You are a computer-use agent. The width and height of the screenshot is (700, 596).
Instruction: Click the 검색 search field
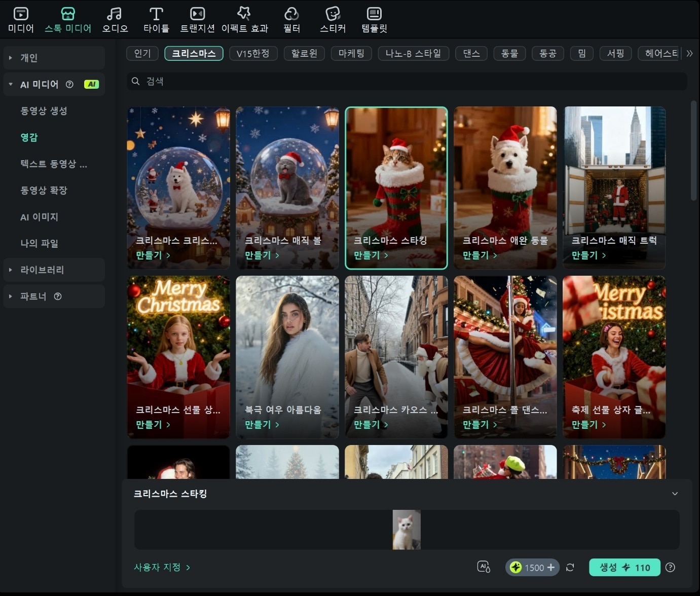tap(406, 82)
